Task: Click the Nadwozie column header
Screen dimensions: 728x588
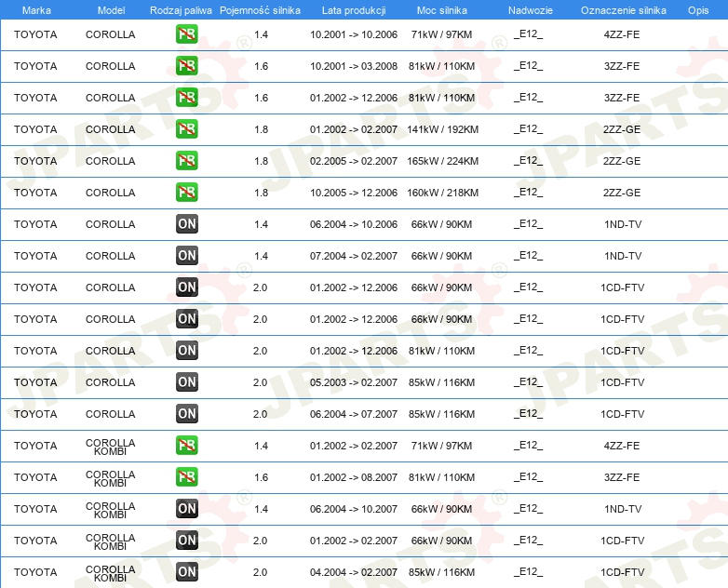Action: 531,10
